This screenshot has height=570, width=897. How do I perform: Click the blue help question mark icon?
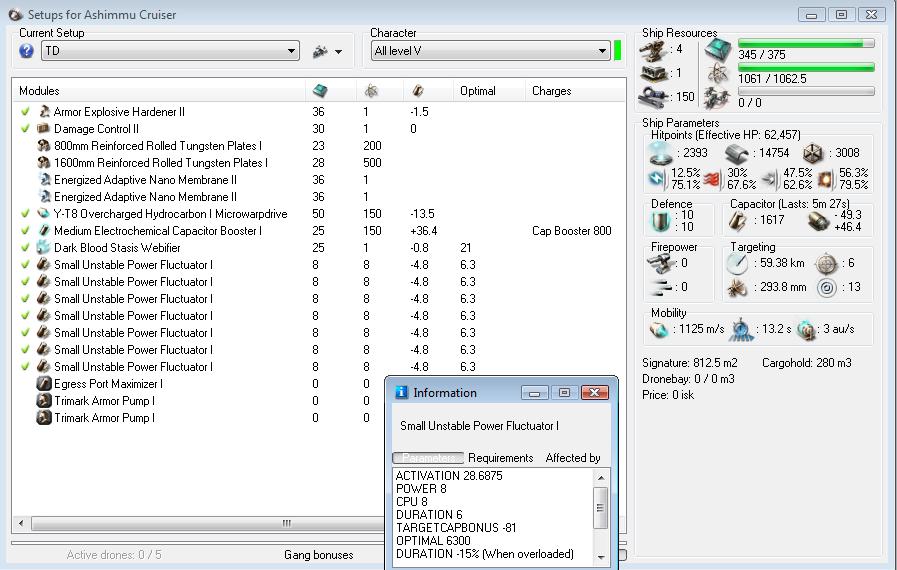click(27, 51)
